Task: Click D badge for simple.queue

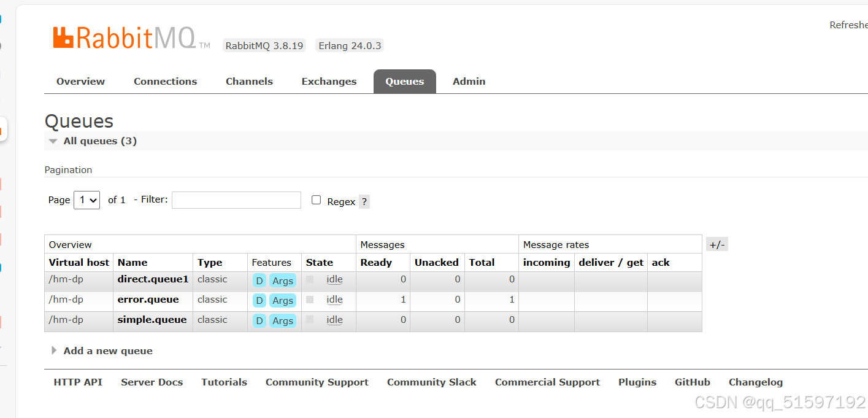Action: [259, 321]
